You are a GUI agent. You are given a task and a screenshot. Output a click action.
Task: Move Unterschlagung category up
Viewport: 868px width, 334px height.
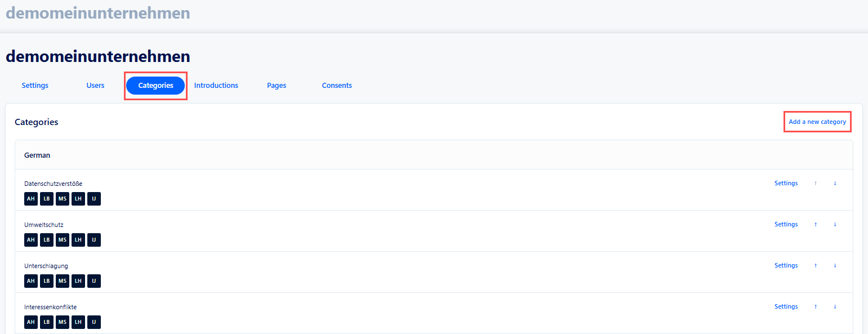[815, 265]
